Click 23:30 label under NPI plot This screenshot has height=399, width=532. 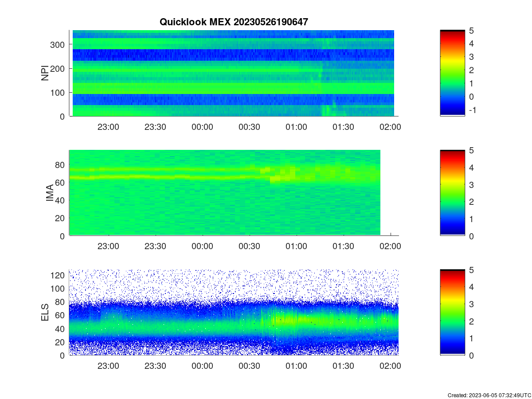[x=155, y=127]
